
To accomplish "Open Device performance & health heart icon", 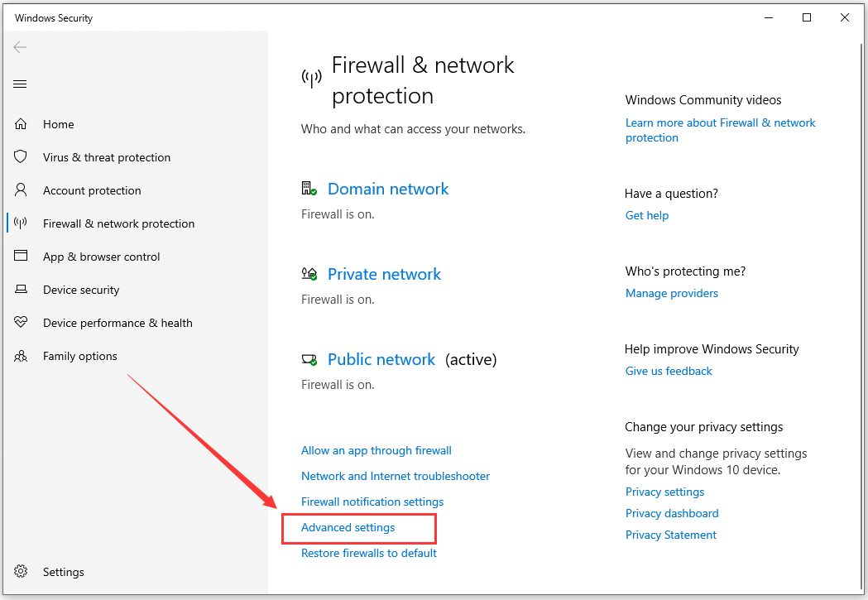I will (21, 322).
